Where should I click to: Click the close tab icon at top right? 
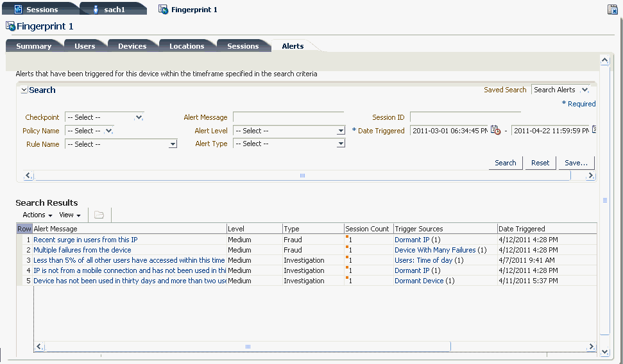[x=612, y=9]
